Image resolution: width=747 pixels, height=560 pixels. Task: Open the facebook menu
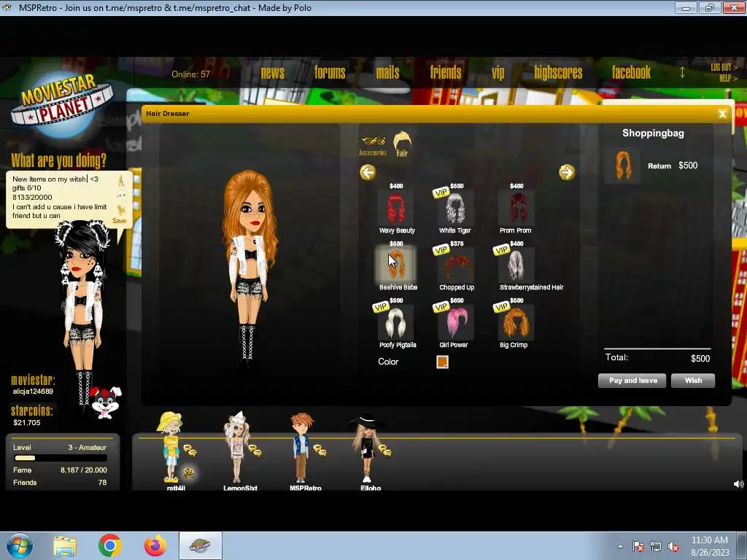pyautogui.click(x=631, y=72)
